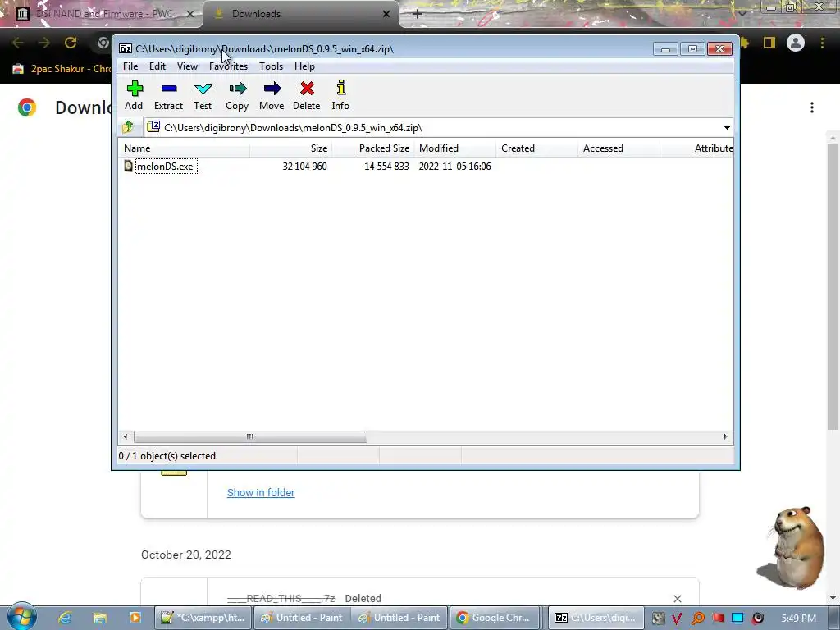Sort by Packed Size column header
The image size is (840, 630).
pyautogui.click(x=373, y=148)
